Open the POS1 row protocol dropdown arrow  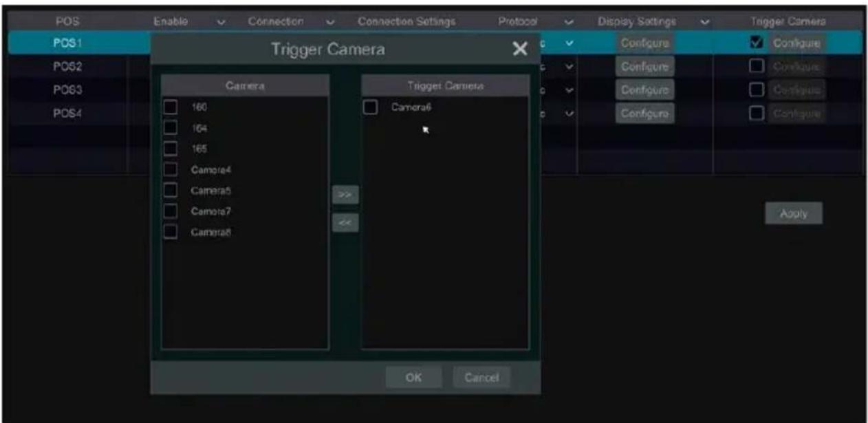click(x=569, y=43)
